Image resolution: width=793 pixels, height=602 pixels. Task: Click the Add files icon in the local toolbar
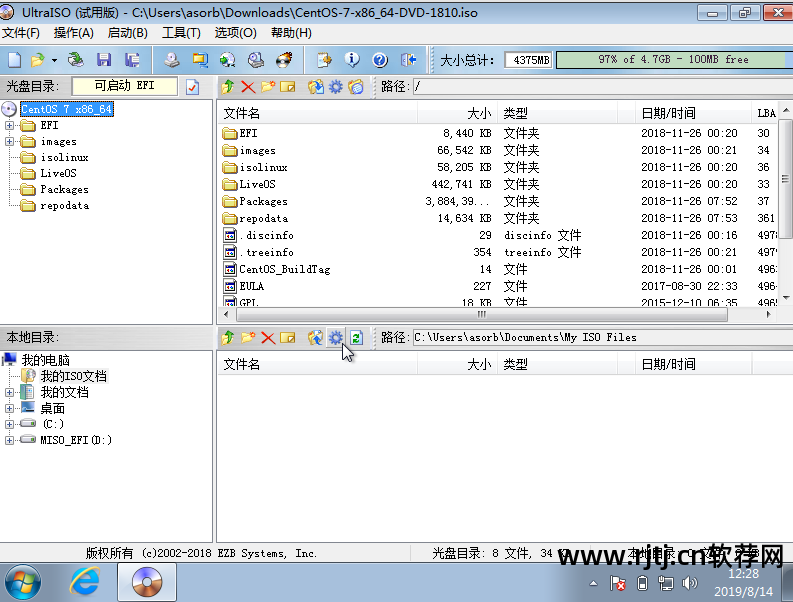tap(316, 337)
